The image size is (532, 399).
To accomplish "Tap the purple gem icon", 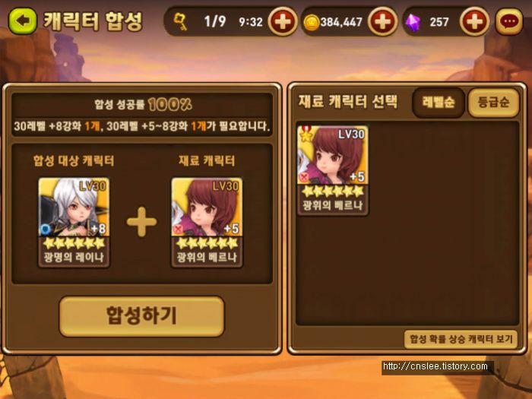I will 413,23.
